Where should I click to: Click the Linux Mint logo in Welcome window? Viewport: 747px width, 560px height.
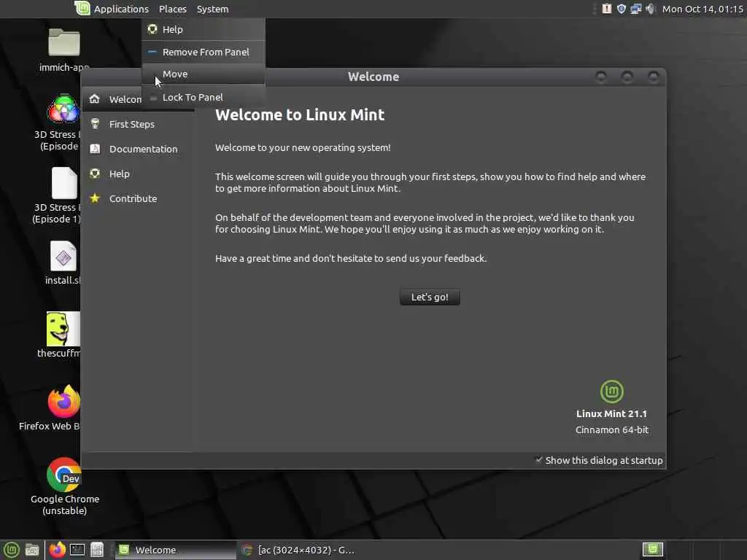coord(612,392)
